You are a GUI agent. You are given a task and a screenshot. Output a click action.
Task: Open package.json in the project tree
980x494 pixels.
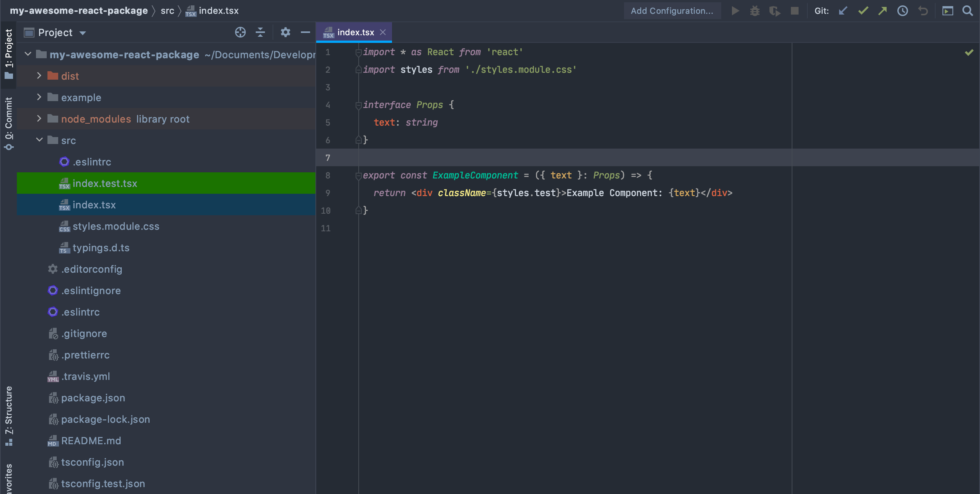(x=93, y=398)
